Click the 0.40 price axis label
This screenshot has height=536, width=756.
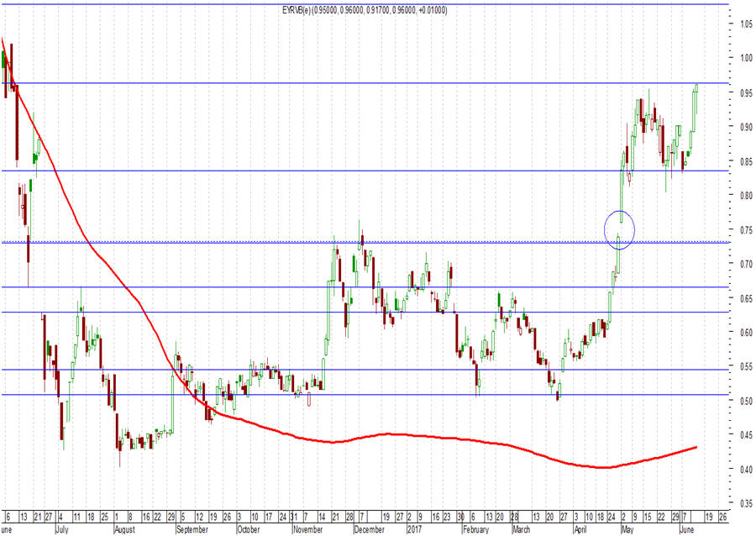pyautogui.click(x=746, y=469)
